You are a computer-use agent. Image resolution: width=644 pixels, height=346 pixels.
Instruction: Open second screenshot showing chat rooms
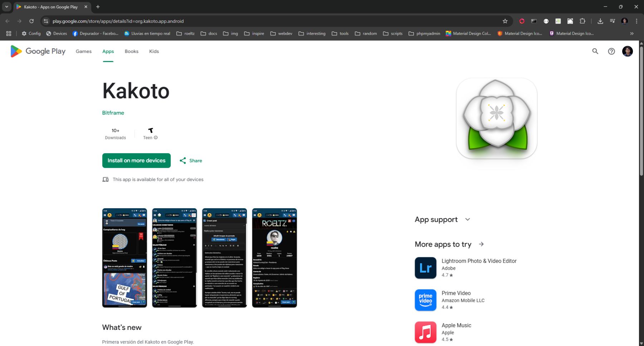[x=175, y=258]
